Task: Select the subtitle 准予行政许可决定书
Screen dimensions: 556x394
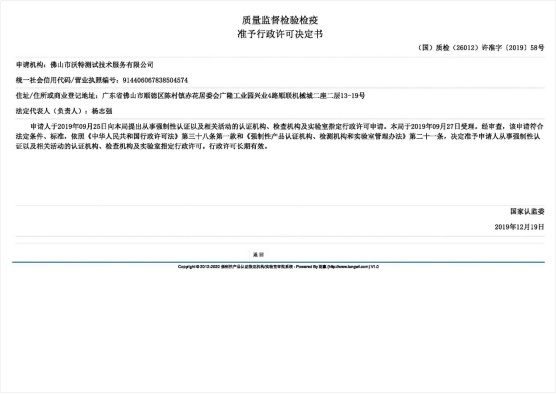Action: tap(280, 34)
